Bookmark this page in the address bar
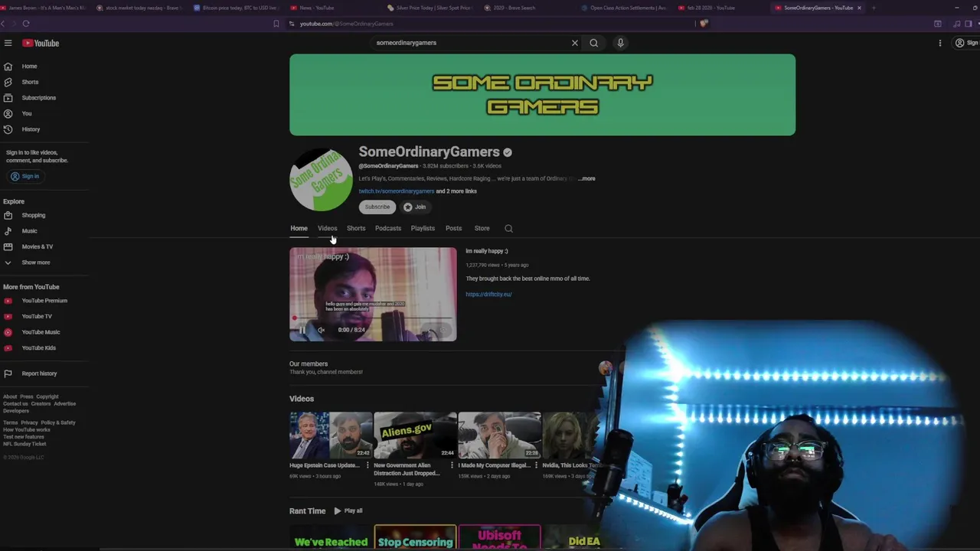The height and width of the screenshot is (551, 980). point(276,24)
